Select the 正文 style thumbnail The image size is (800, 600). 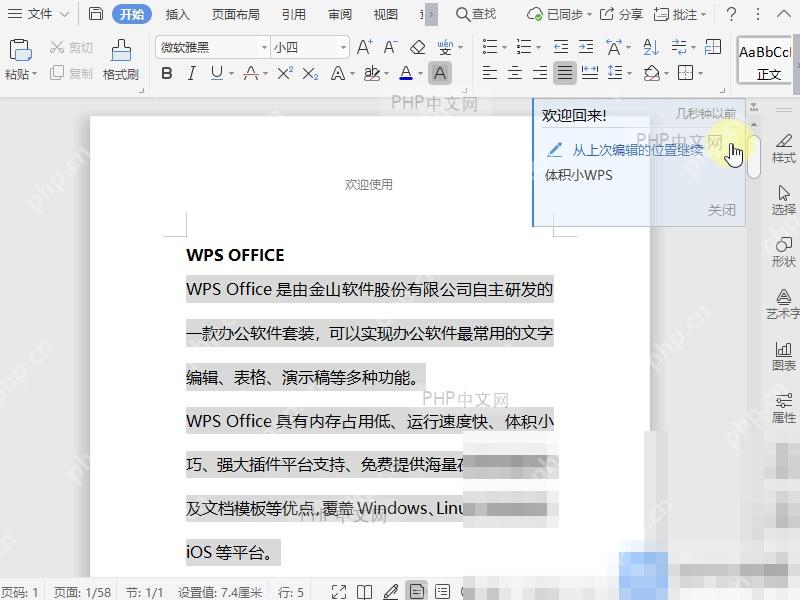764,61
